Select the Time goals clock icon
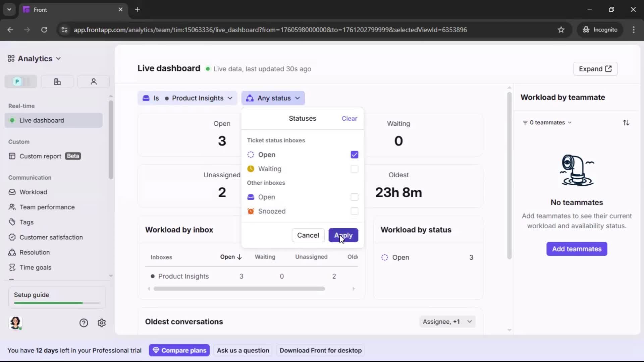This screenshot has width=644, height=362. tap(12, 267)
